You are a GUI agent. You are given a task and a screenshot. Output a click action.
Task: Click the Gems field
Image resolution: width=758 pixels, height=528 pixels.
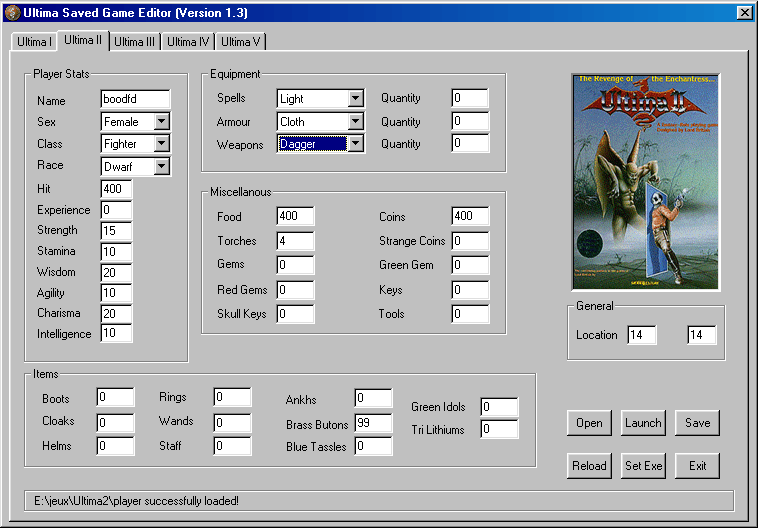coord(295,264)
